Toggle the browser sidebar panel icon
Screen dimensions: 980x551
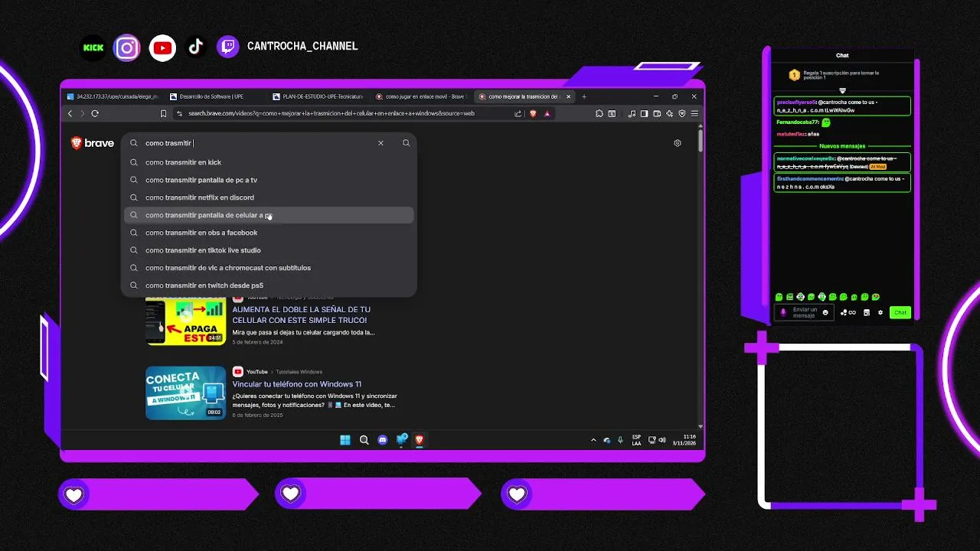(645, 113)
